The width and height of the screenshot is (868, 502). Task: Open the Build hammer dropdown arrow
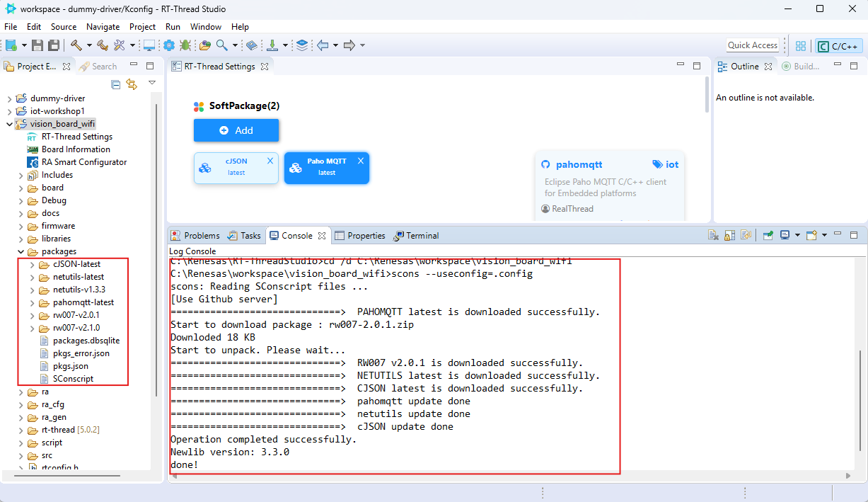point(88,45)
